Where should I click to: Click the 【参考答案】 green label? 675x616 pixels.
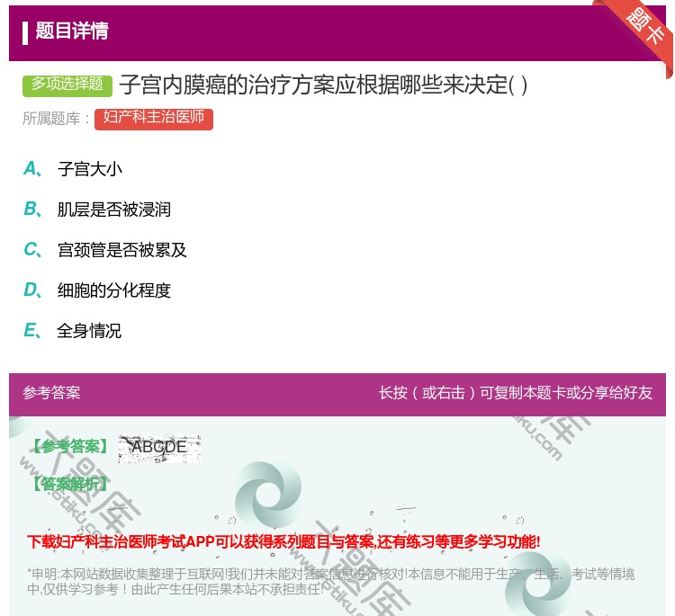71,447
